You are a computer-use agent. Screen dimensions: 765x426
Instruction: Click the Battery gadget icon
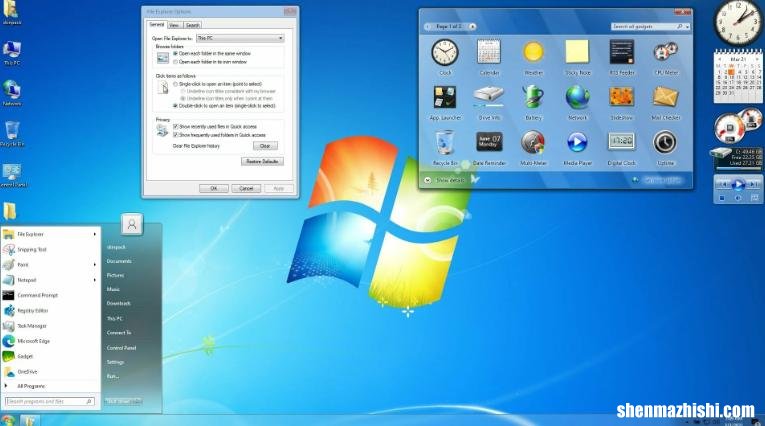tap(533, 97)
